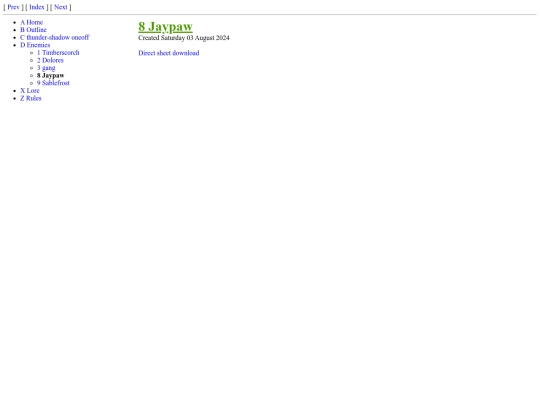Follow the Next navigation link
Image resolution: width=540 pixels, height=405 pixels.
(x=61, y=7)
